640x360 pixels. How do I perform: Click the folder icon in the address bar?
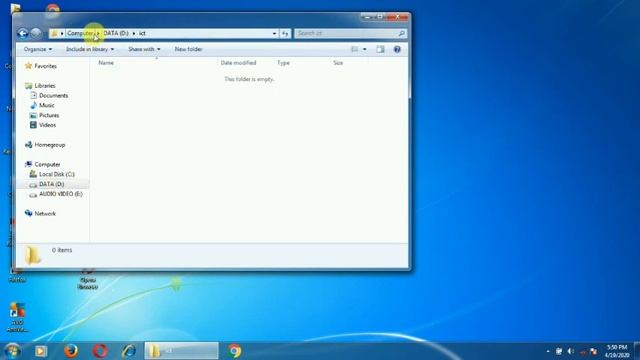tap(54, 33)
